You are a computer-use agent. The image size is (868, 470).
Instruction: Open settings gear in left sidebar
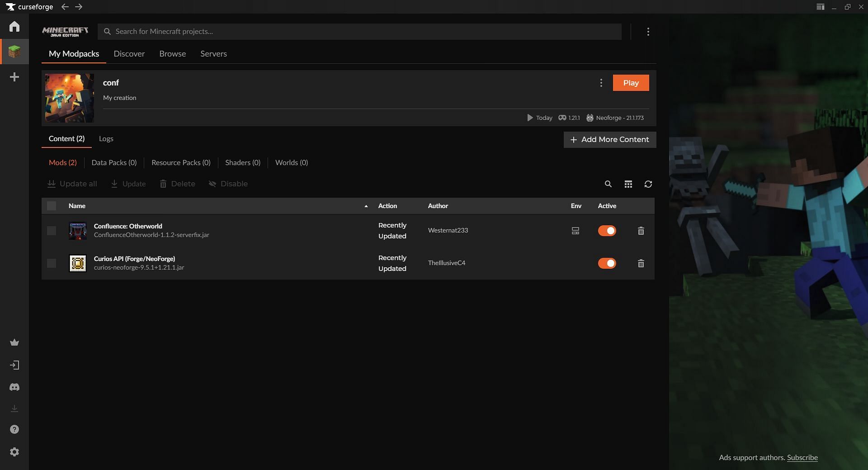(14, 452)
